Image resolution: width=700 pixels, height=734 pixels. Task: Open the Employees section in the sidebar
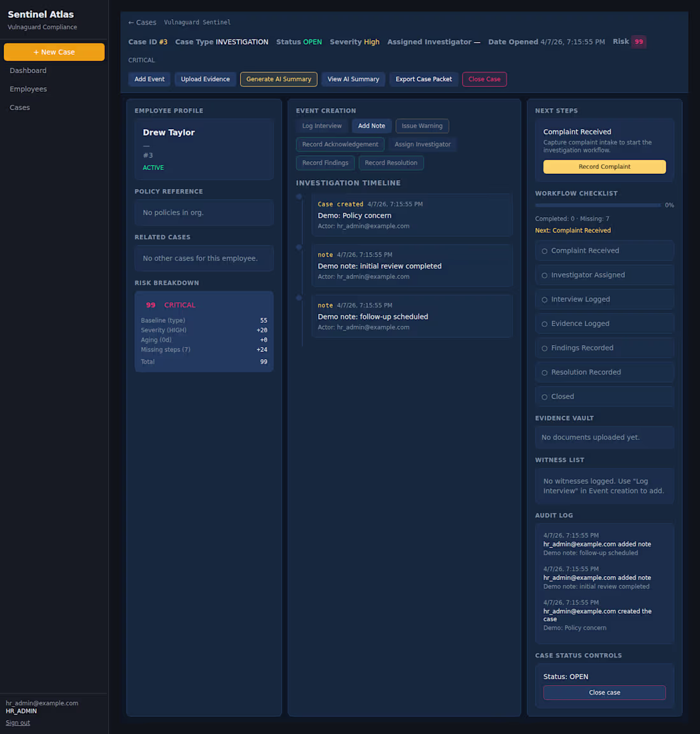click(28, 88)
